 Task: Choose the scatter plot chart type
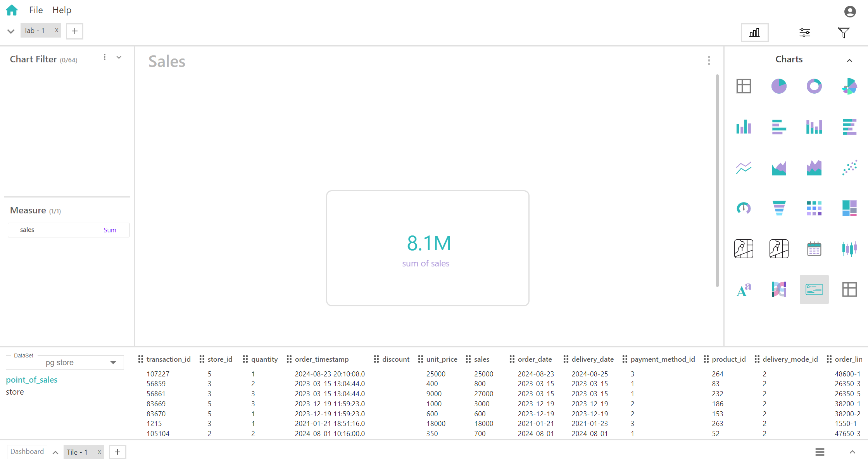(849, 167)
